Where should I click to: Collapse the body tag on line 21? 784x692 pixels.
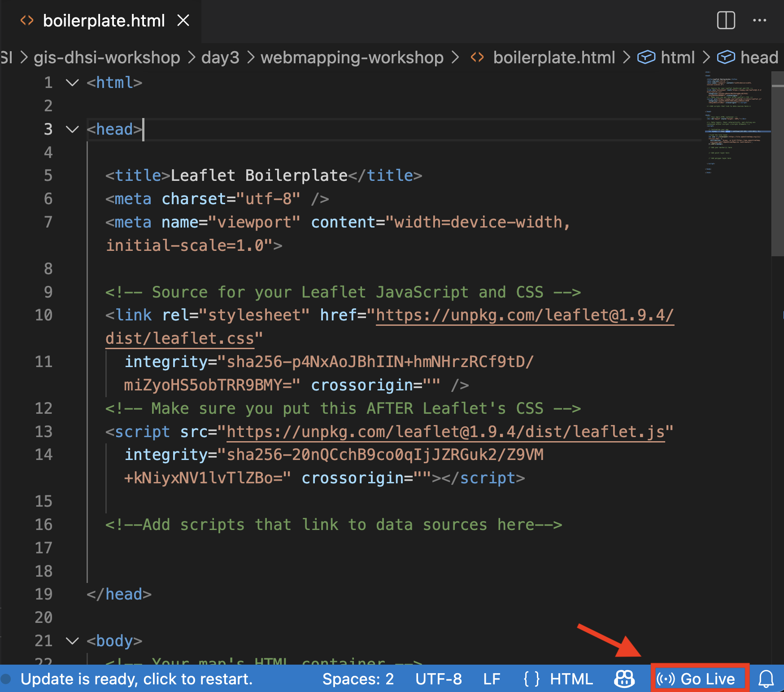[72, 641]
